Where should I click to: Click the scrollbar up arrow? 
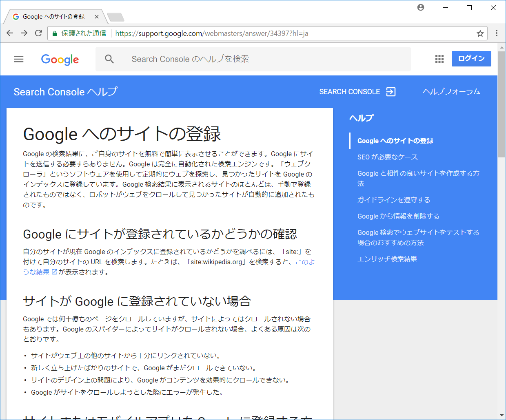(502, 47)
